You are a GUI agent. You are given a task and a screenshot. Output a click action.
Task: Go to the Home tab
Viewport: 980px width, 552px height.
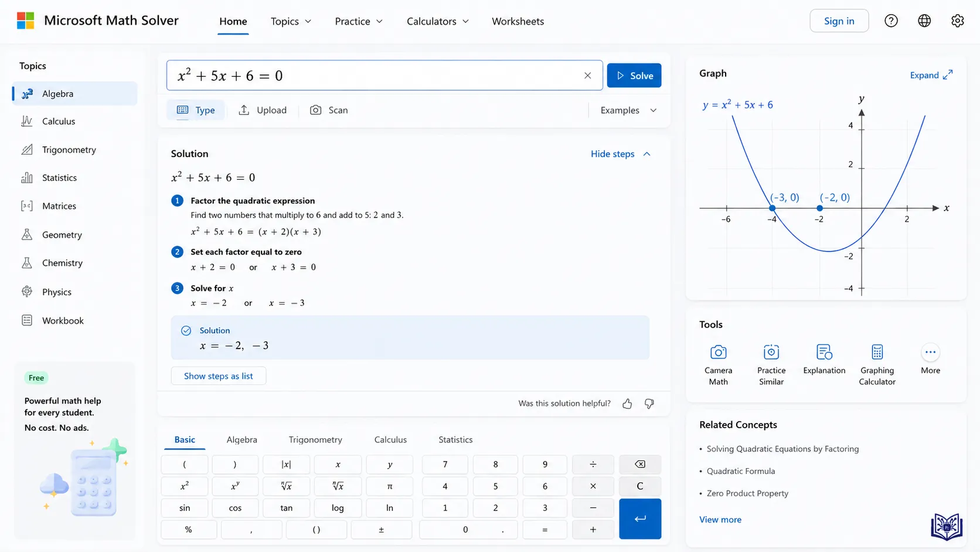233,21
